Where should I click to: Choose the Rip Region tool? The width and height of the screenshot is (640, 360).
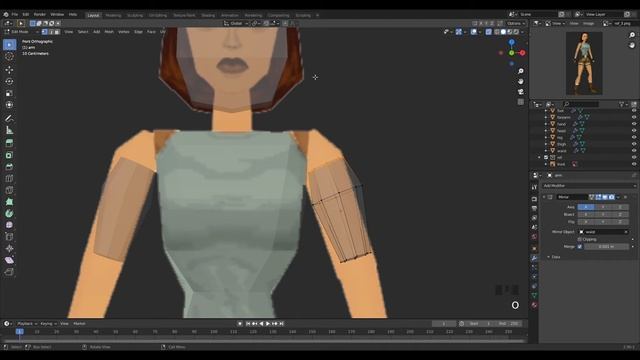(9, 272)
